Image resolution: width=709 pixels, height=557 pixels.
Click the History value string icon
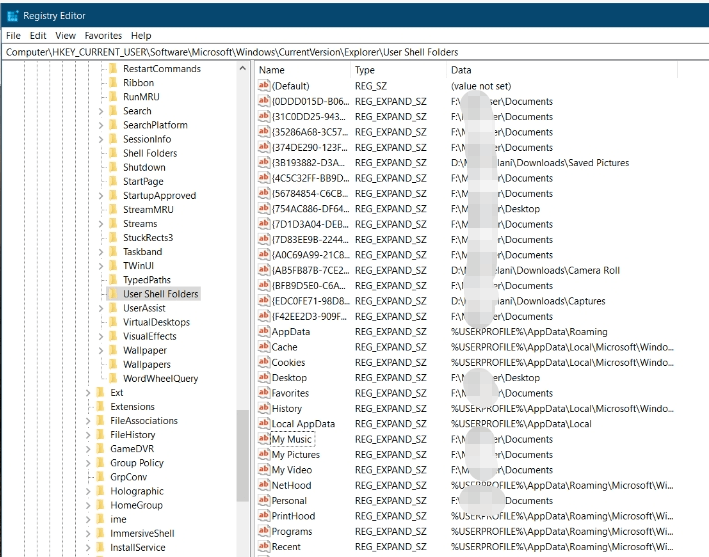point(264,408)
